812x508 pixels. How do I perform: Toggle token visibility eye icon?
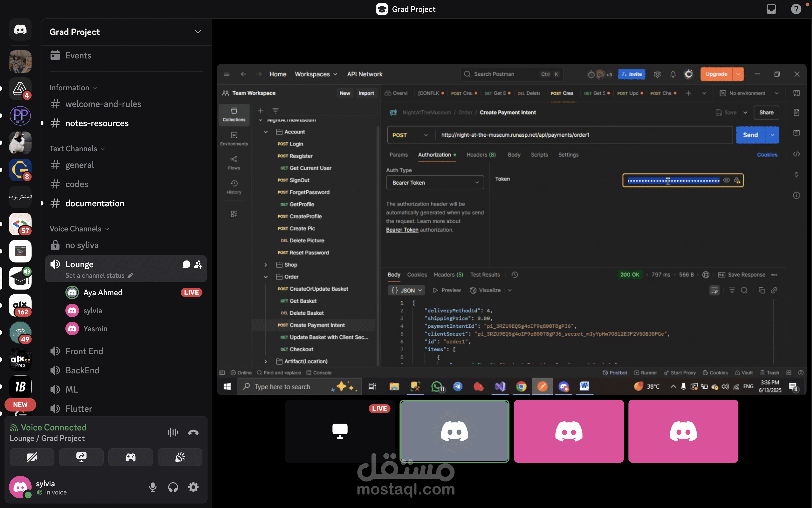tap(727, 180)
